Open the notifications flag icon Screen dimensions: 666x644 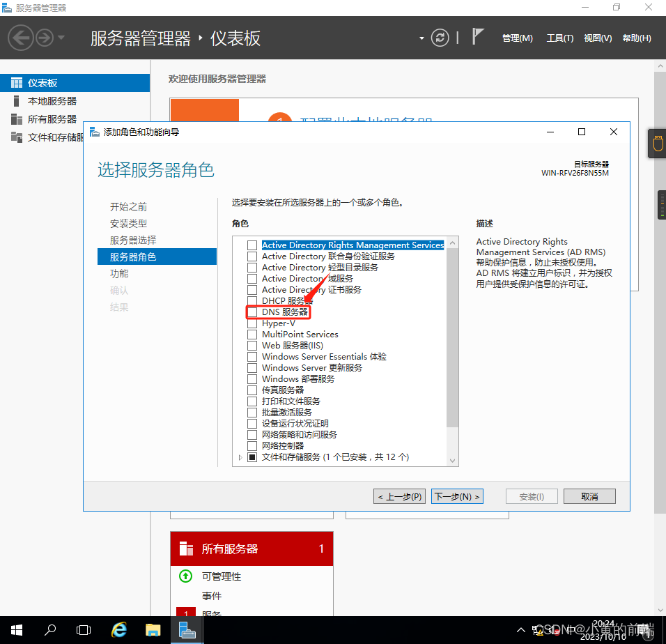(477, 36)
